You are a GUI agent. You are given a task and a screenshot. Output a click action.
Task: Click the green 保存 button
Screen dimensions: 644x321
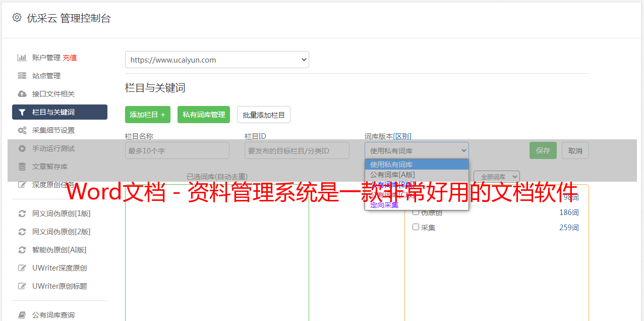coord(543,150)
